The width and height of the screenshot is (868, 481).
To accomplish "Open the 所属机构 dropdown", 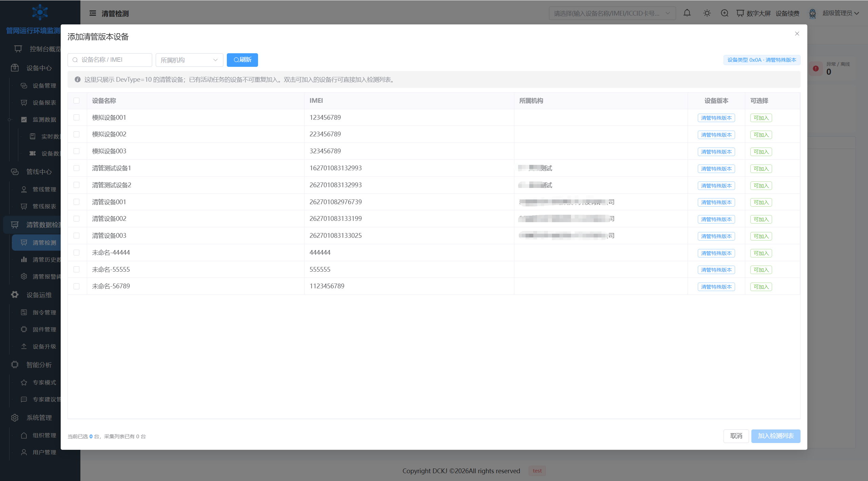I will 189,60.
